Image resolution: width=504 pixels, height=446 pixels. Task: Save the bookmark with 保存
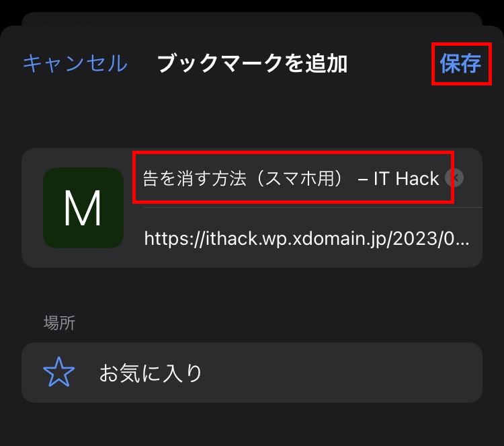point(460,63)
